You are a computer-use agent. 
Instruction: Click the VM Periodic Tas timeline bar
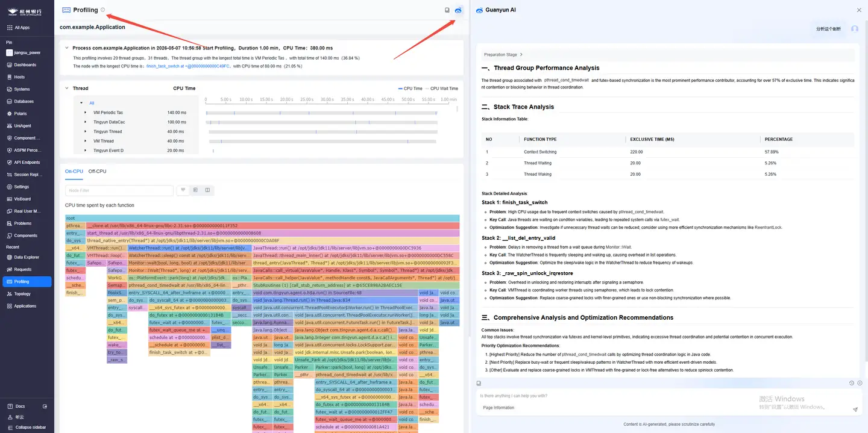click(322, 113)
